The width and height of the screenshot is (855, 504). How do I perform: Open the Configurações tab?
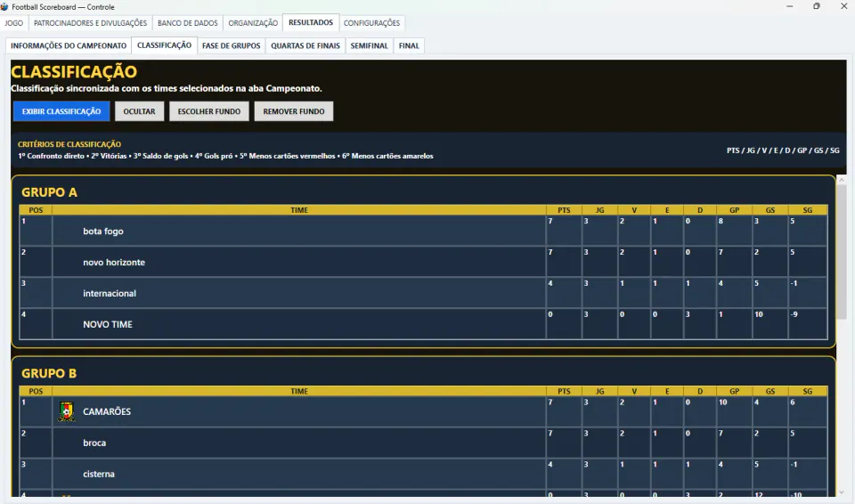pyautogui.click(x=372, y=23)
